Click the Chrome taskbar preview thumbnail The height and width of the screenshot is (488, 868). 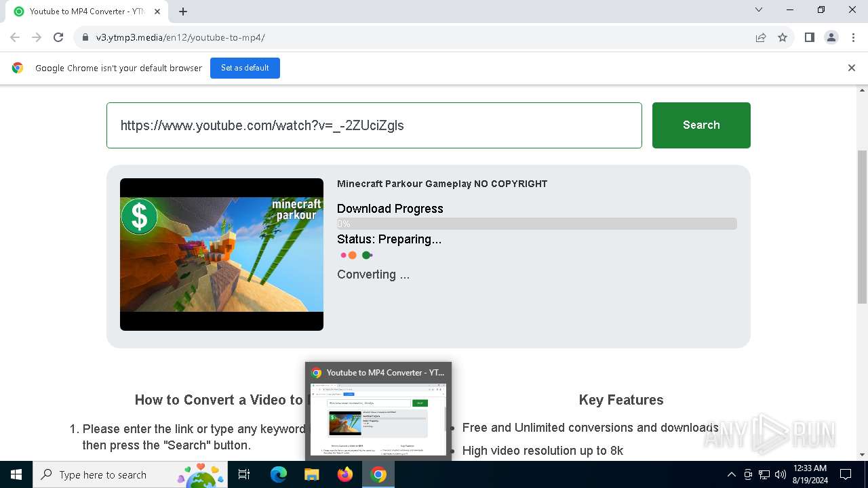(x=378, y=420)
